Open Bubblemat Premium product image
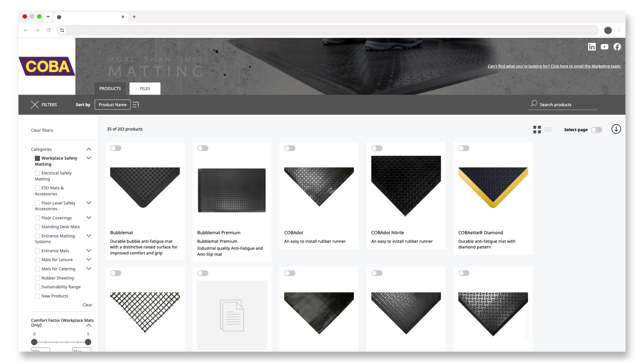 point(232,190)
